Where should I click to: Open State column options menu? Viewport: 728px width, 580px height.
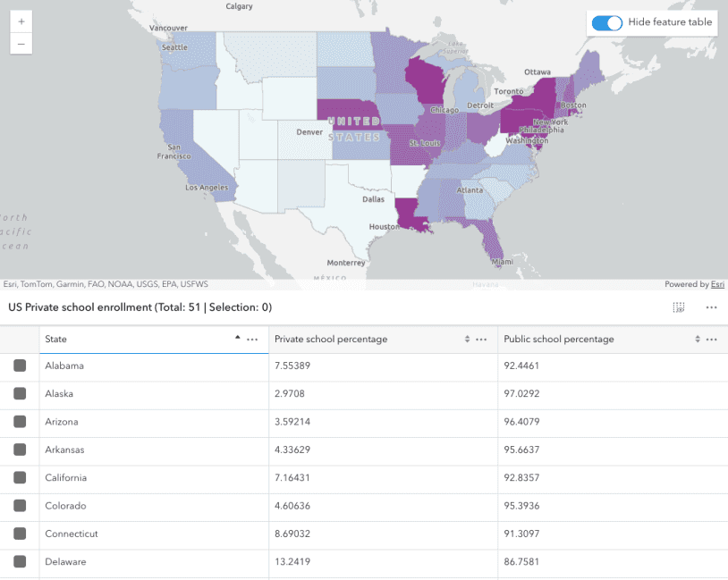click(x=253, y=340)
